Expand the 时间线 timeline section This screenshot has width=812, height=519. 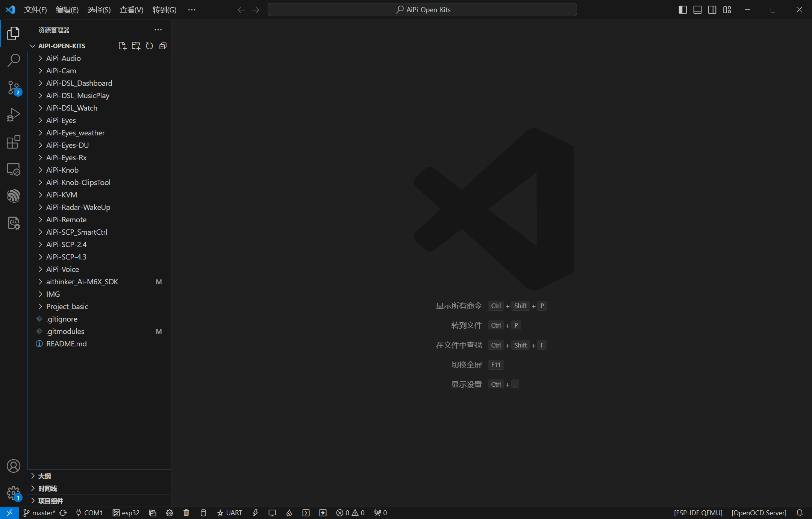99,489
